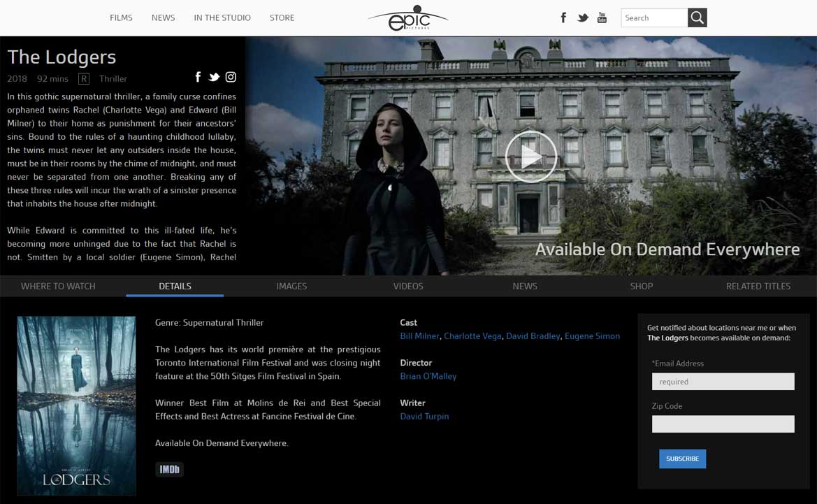Go to Epic Pictures logo homepage

[x=408, y=17]
